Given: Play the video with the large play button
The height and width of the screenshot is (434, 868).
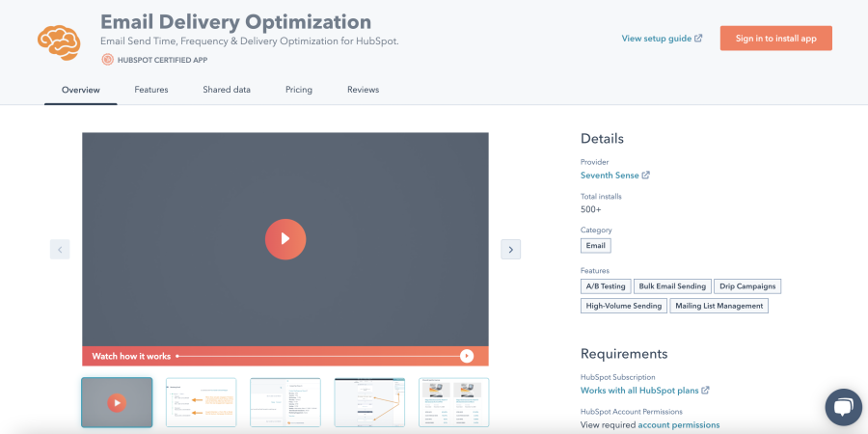Looking at the screenshot, I should tap(285, 239).
